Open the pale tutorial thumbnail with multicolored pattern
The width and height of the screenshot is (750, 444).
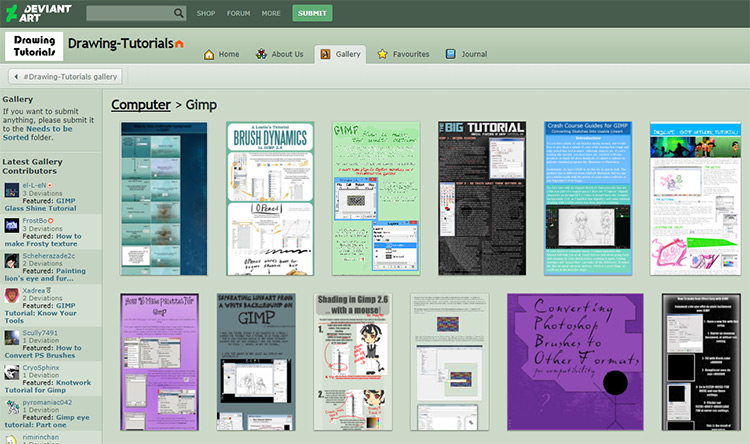click(x=450, y=362)
